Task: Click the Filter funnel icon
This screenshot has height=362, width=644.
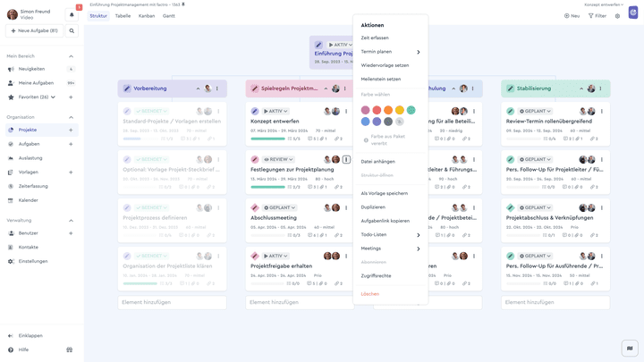Action: tap(590, 16)
